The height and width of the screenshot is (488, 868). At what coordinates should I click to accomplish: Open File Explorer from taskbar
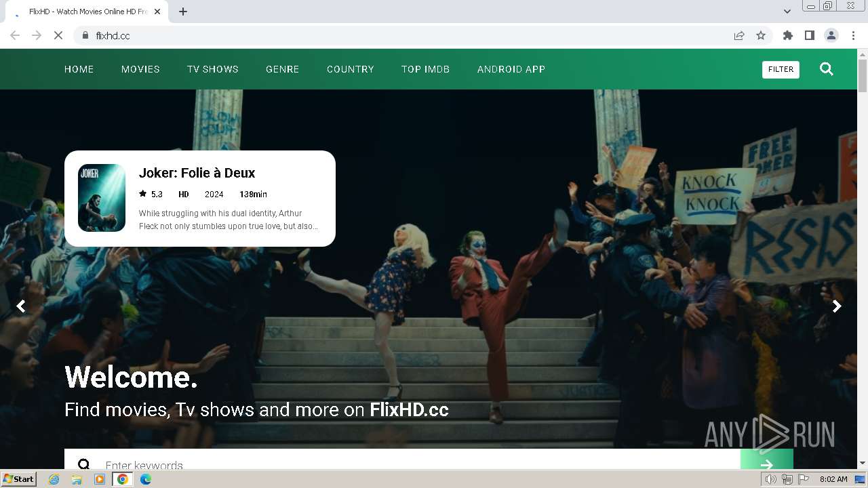(x=77, y=479)
